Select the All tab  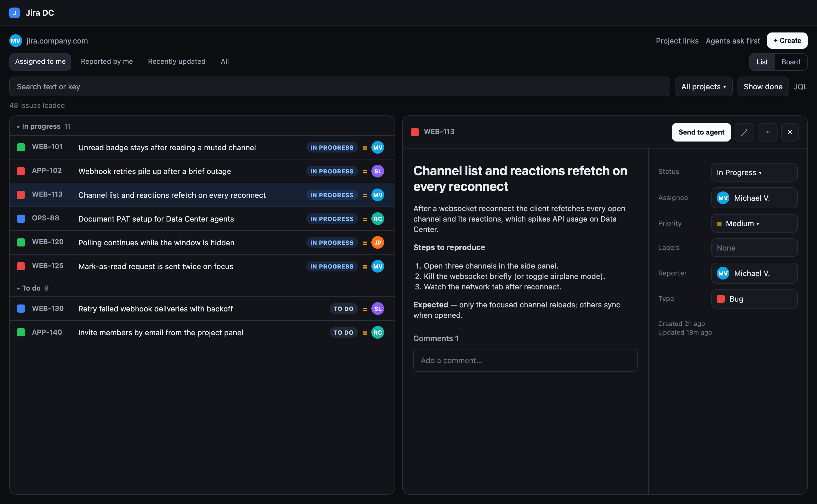coord(225,62)
